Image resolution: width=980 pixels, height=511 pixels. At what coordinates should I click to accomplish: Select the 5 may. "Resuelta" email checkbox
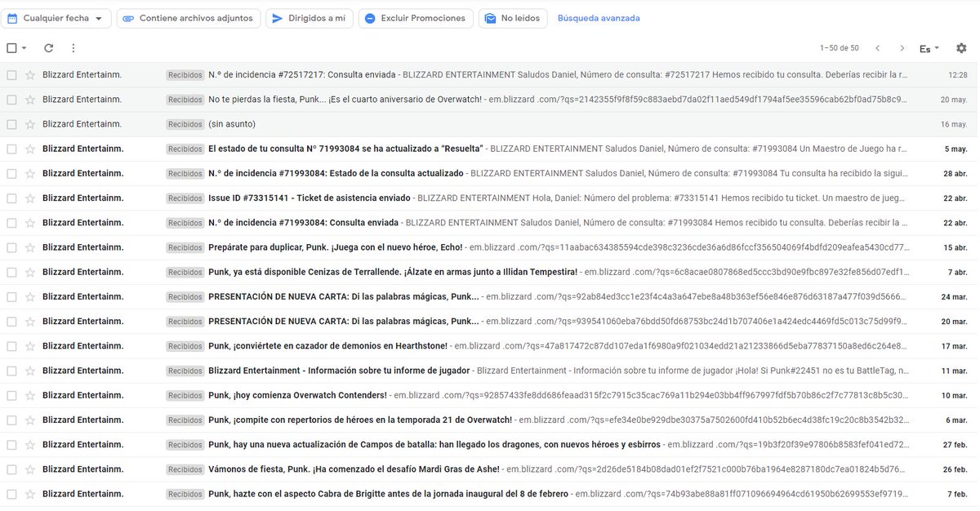(11, 149)
